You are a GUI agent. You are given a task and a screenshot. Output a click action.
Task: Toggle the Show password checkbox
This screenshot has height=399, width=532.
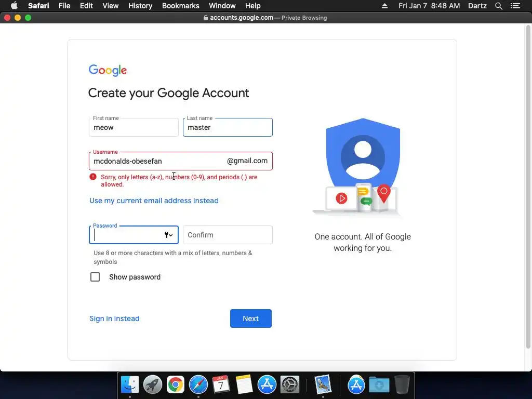pos(95,277)
